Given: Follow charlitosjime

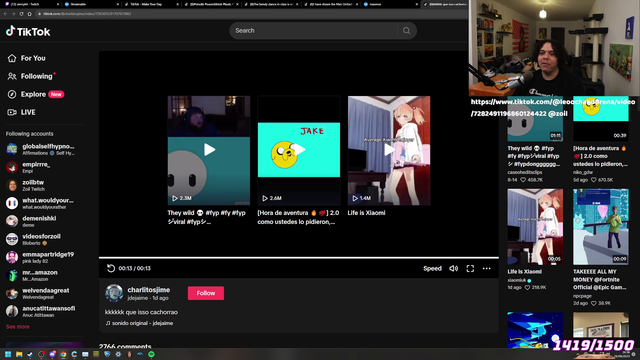Looking at the screenshot, I should pyautogui.click(x=206, y=293).
